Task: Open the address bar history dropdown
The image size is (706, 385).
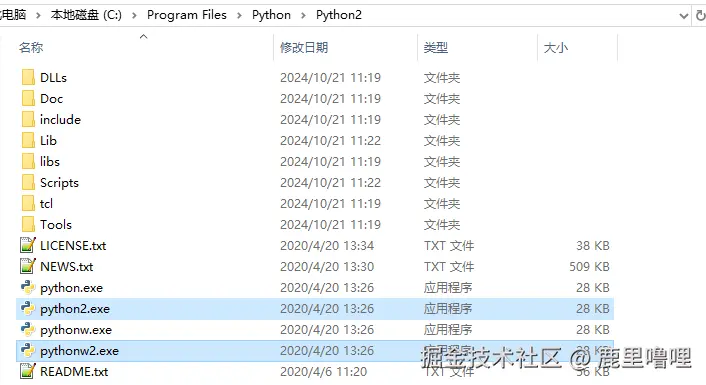Action: (x=683, y=16)
